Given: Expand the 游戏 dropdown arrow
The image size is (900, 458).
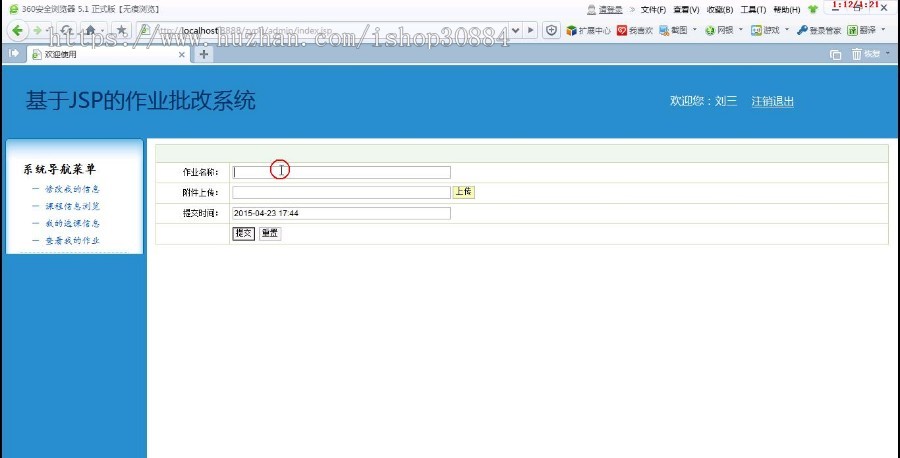Looking at the screenshot, I should pyautogui.click(x=787, y=29).
